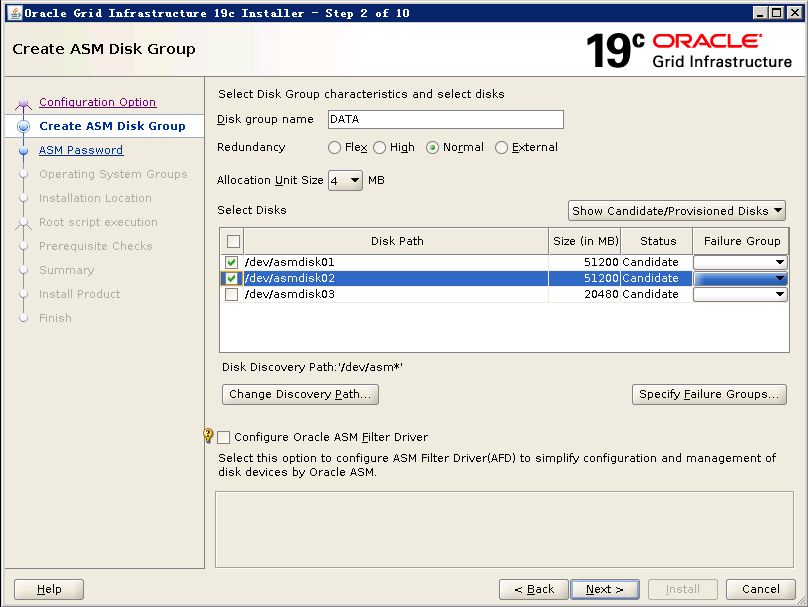
Task: Click the Size (in MB) column header
Action: (x=585, y=241)
